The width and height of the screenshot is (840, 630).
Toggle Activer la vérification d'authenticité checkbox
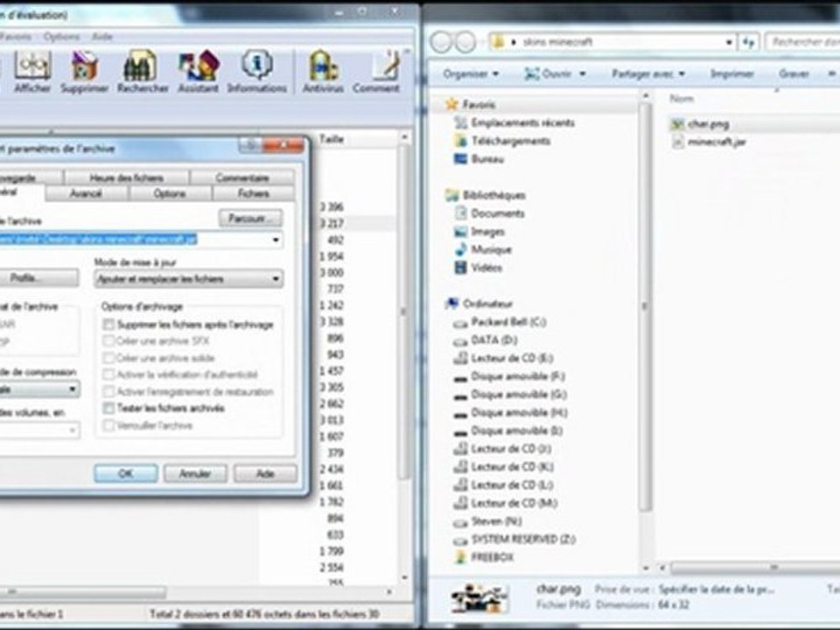pos(108,374)
